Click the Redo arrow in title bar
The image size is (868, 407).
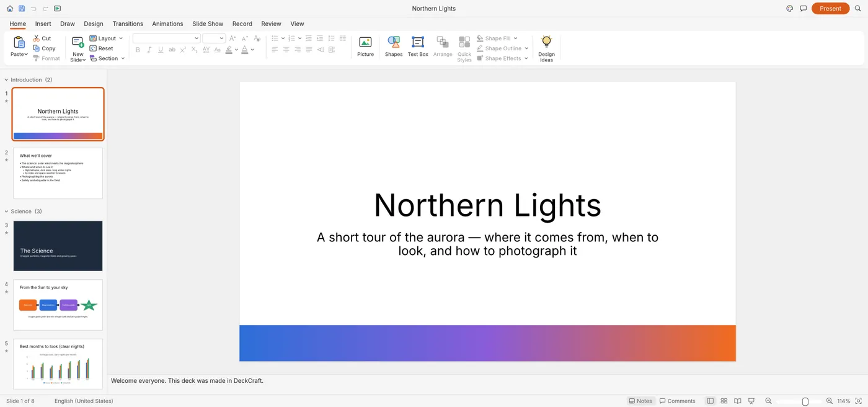click(x=45, y=9)
